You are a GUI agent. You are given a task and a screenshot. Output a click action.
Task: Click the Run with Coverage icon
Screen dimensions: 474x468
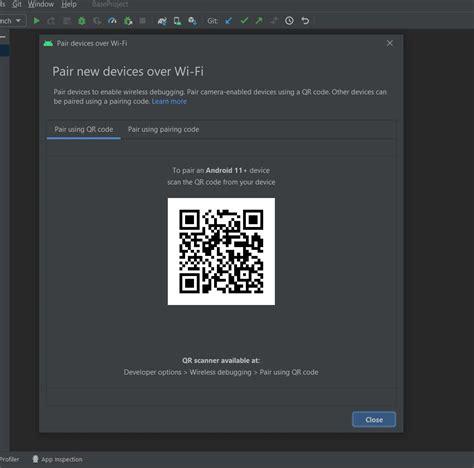tap(97, 21)
